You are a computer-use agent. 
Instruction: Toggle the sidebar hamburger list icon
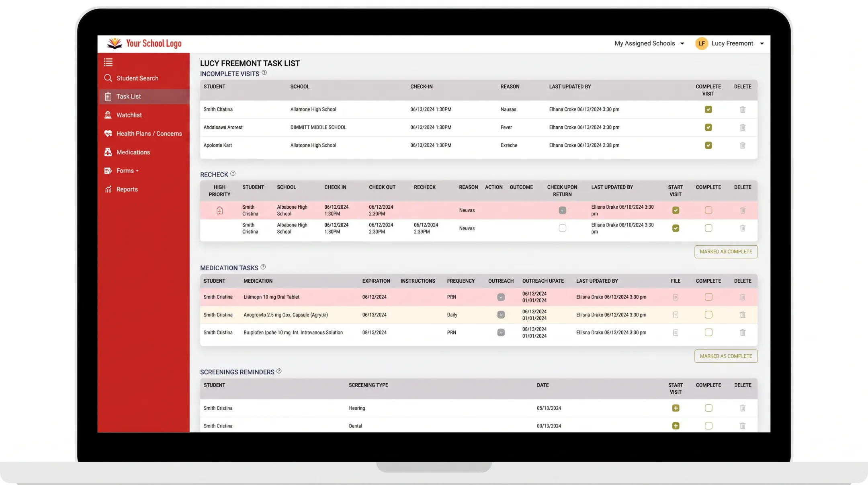tap(108, 62)
